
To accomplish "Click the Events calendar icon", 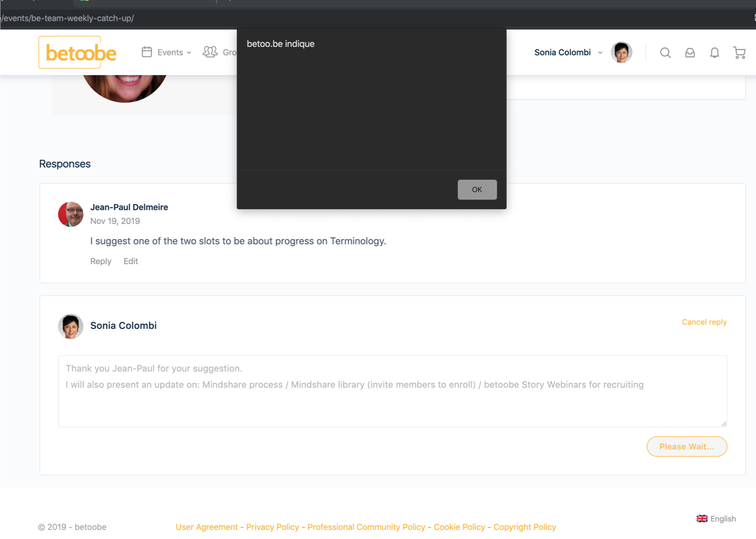I will pyautogui.click(x=147, y=52).
